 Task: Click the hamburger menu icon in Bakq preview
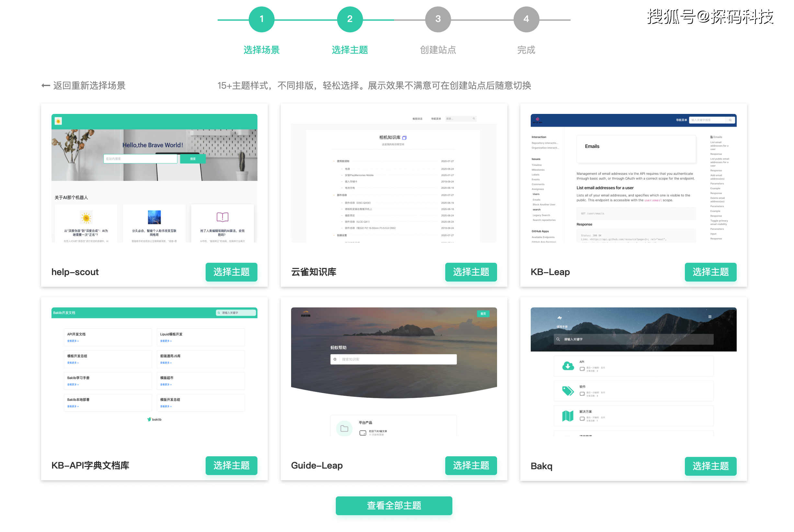pyautogui.click(x=709, y=316)
